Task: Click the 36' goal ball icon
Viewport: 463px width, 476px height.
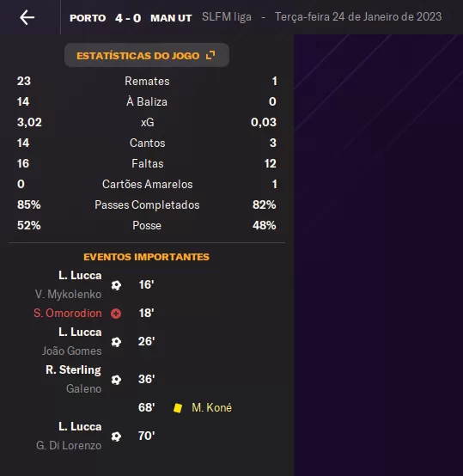Action: click(x=116, y=380)
